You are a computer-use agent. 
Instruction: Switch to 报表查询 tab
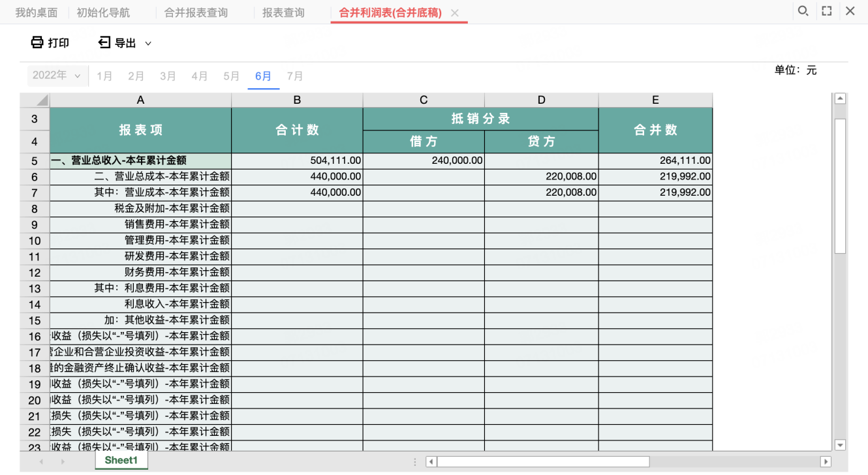point(283,12)
